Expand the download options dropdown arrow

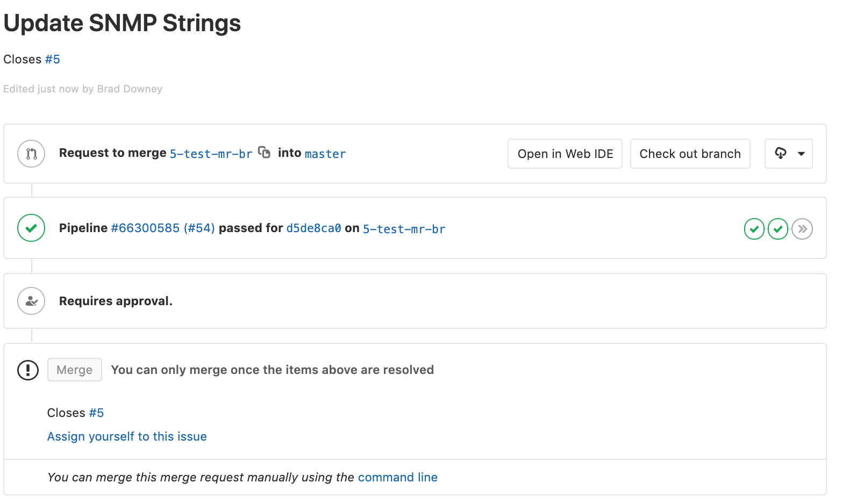pyautogui.click(x=801, y=154)
